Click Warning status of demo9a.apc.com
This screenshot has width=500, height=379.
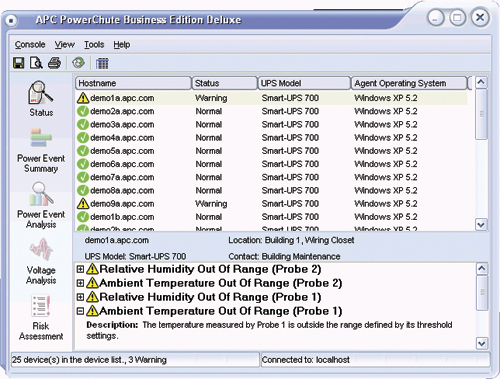211,204
